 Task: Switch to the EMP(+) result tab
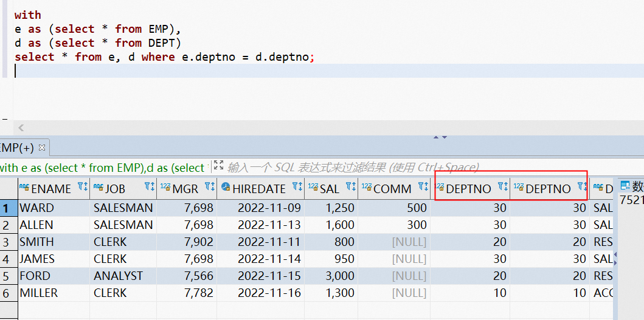click(x=17, y=148)
